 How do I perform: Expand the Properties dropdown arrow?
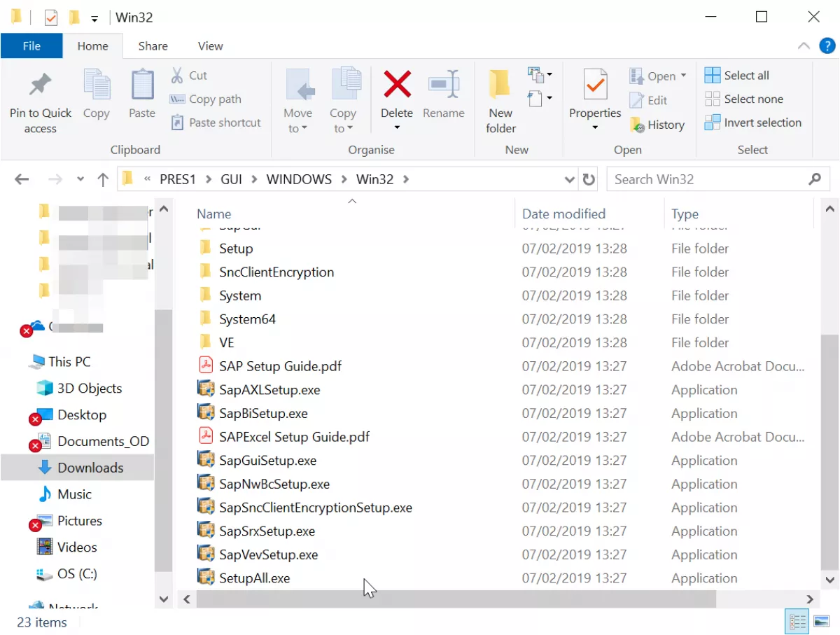tap(595, 128)
